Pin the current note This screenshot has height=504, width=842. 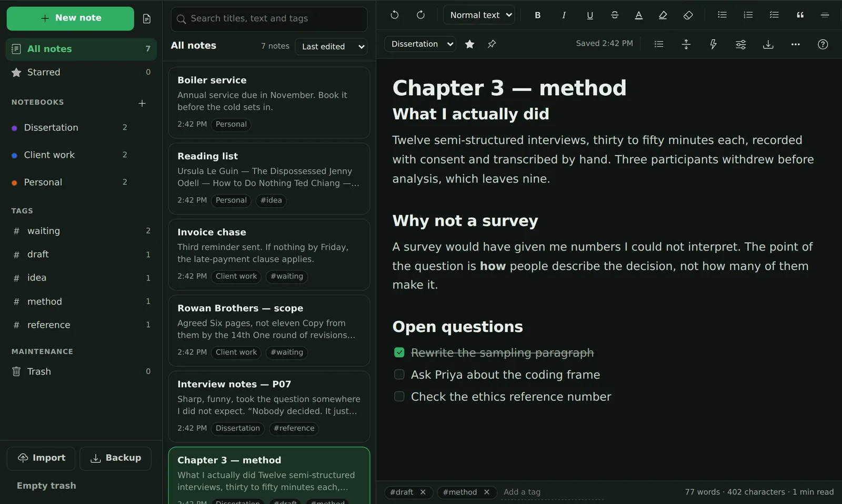coord(492,44)
